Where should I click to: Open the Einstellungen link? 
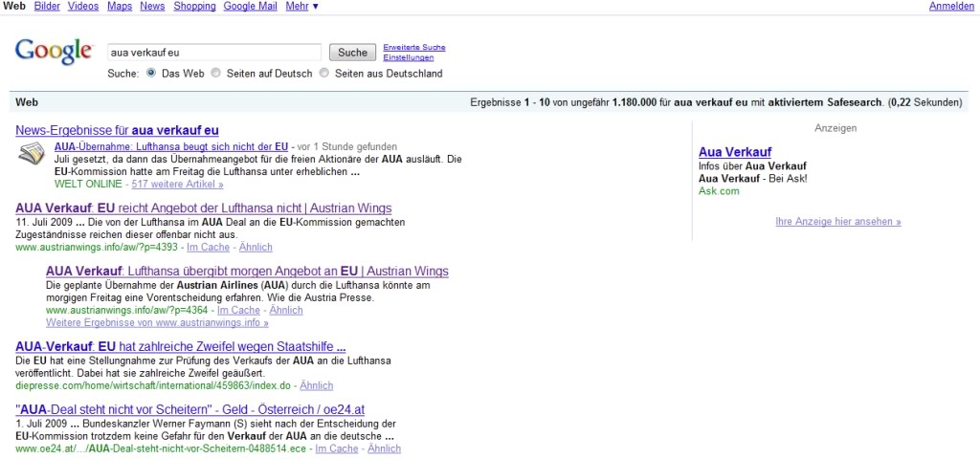[x=408, y=57]
